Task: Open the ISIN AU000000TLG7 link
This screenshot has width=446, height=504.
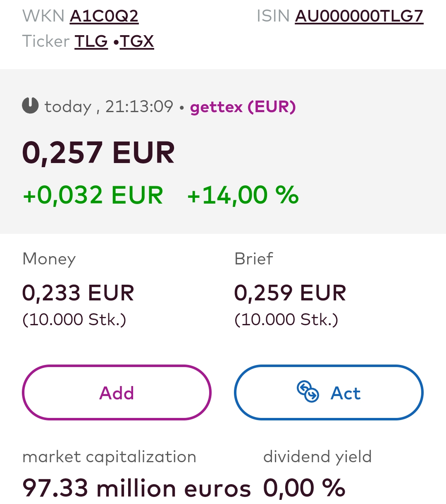Action: tap(359, 16)
